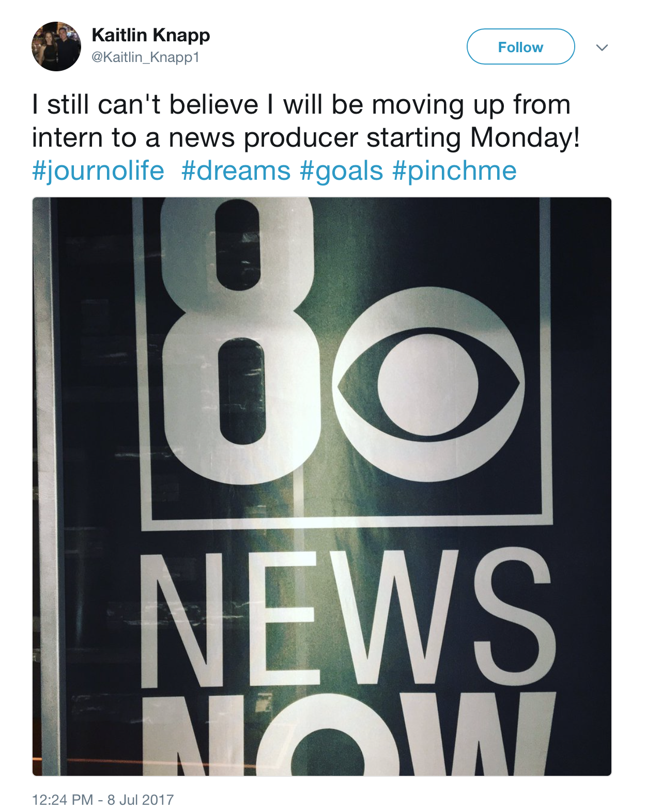Expand the tweet options chevron
This screenshot has height=812, width=646.
602,48
